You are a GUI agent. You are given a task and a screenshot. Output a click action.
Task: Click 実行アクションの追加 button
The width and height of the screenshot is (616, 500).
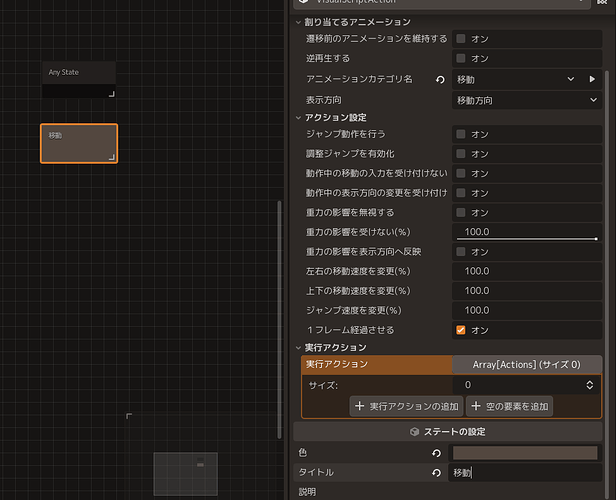(x=406, y=406)
